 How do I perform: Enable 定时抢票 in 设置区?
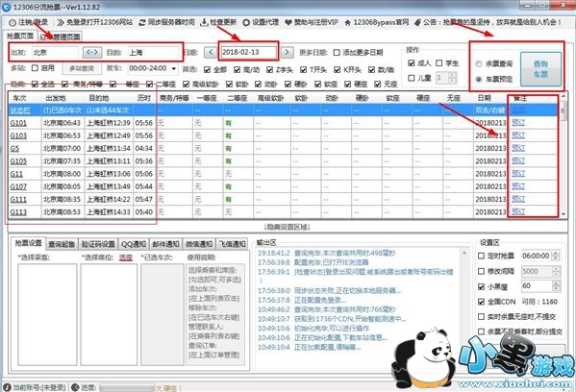(481, 256)
